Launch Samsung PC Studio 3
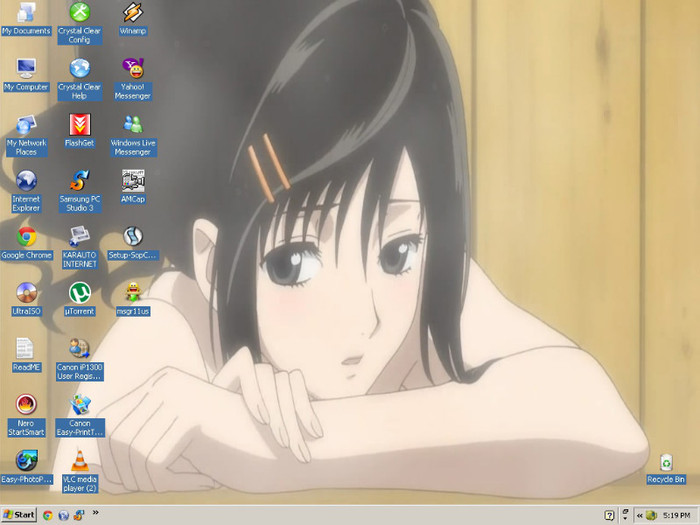The image size is (700, 525). [x=79, y=191]
